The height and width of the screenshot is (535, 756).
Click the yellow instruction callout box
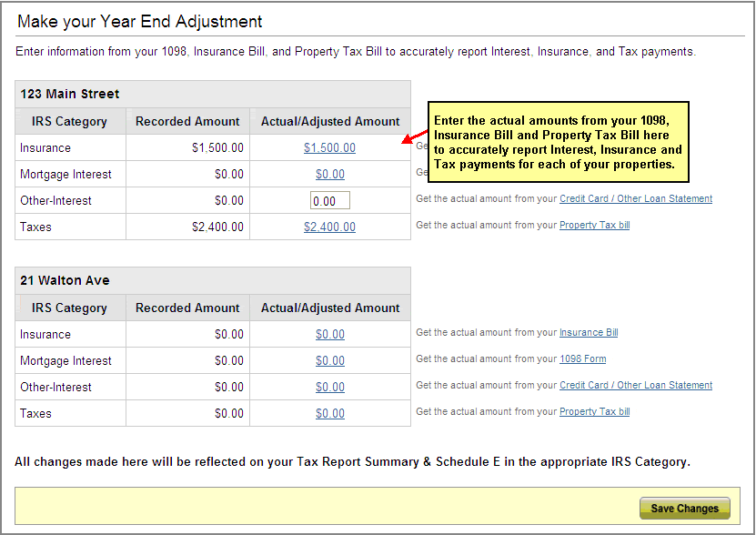pos(558,142)
